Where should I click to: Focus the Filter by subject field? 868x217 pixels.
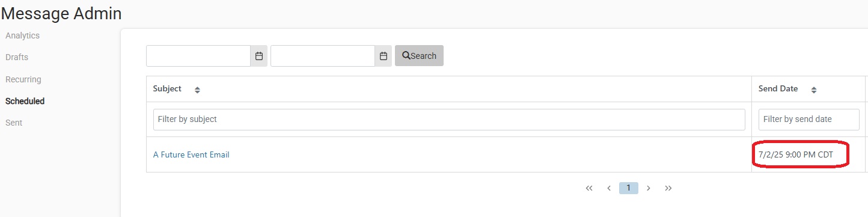[449, 119]
